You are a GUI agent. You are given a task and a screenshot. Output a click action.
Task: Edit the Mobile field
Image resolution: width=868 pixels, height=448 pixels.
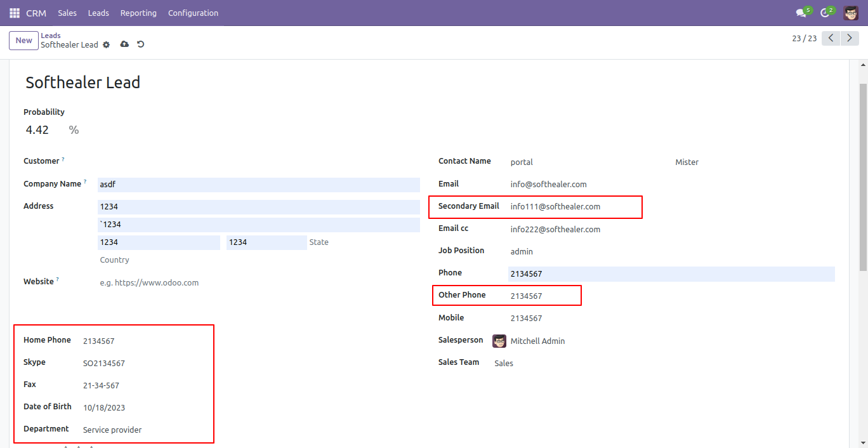point(671,319)
